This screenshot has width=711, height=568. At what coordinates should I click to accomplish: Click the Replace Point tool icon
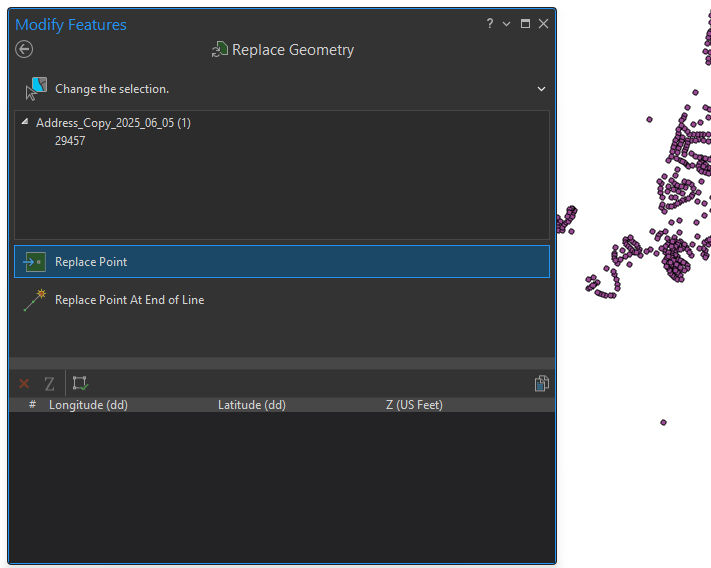[x=34, y=262]
